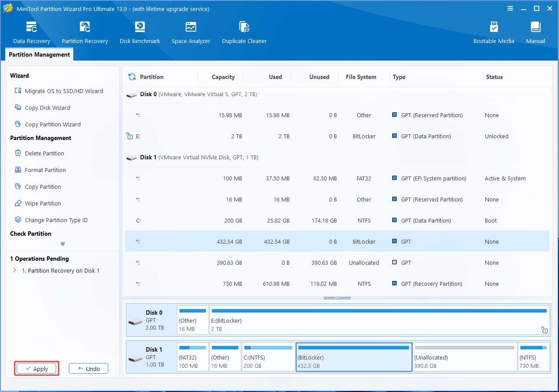Open the Data Recovery tool

[32, 33]
